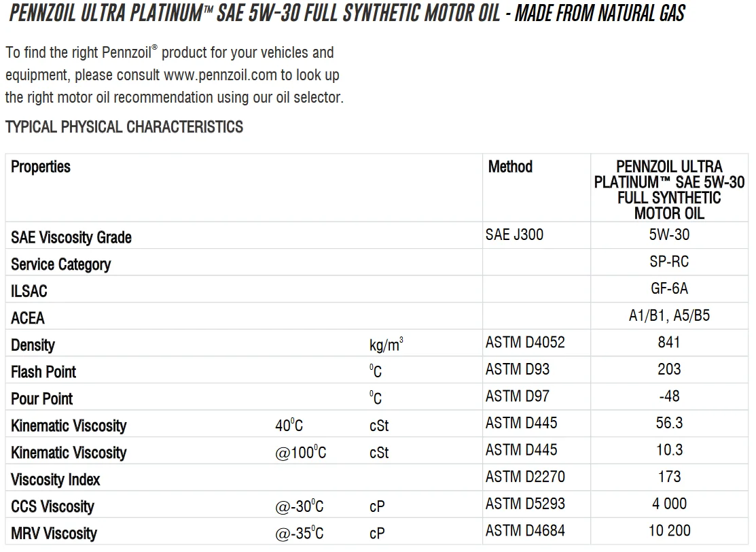Image resolution: width=756 pixels, height=552 pixels.
Task: Select the @100°C temperature condition cell
Action: [300, 453]
